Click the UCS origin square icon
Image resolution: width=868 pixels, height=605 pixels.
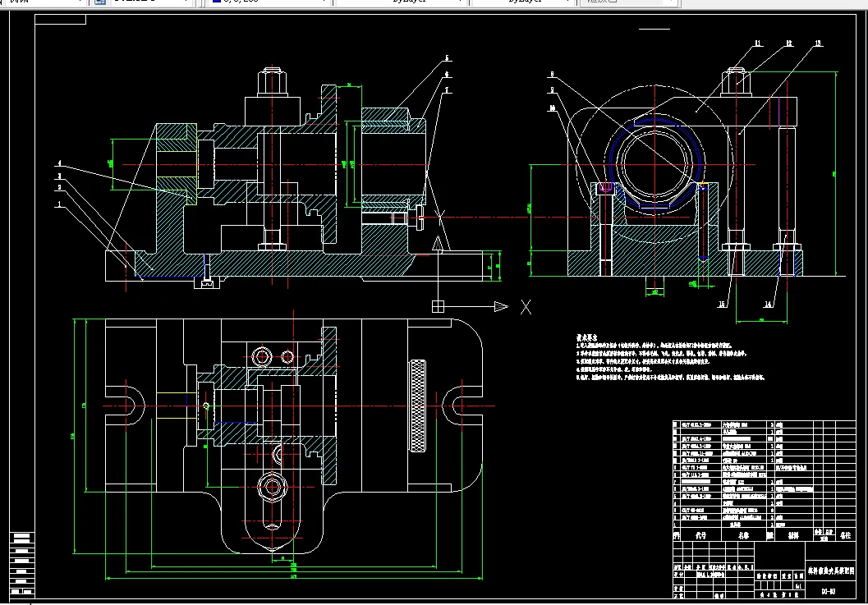pyautogui.click(x=438, y=306)
